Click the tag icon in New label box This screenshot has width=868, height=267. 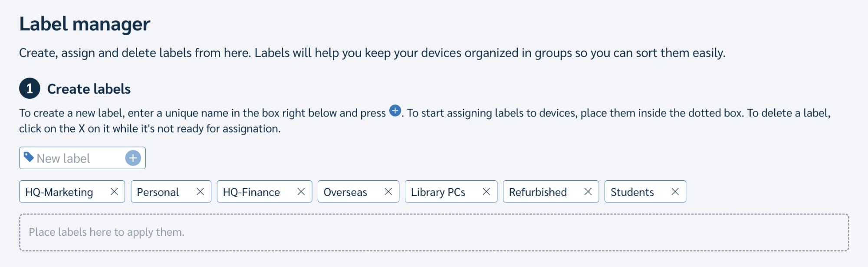[x=29, y=157]
